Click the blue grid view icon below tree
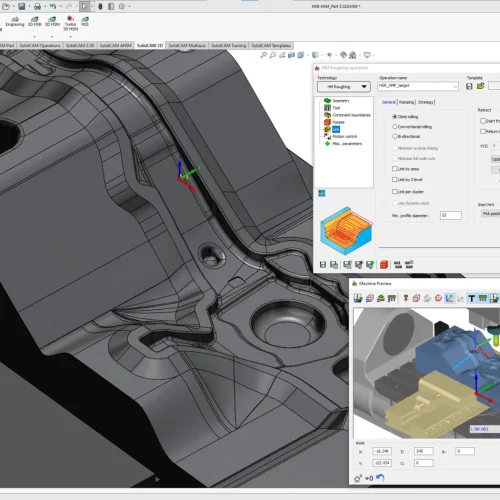500x500 pixels. pyautogui.click(x=322, y=193)
